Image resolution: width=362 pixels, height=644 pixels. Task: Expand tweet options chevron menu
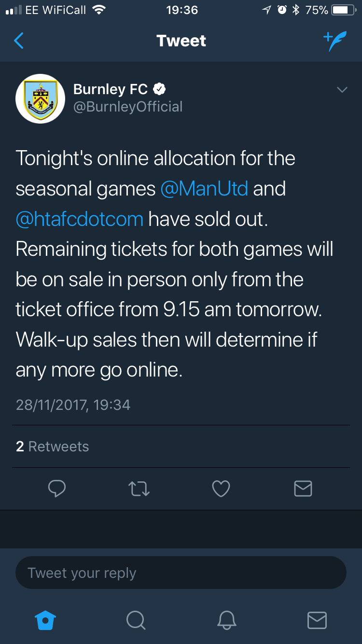(x=342, y=90)
